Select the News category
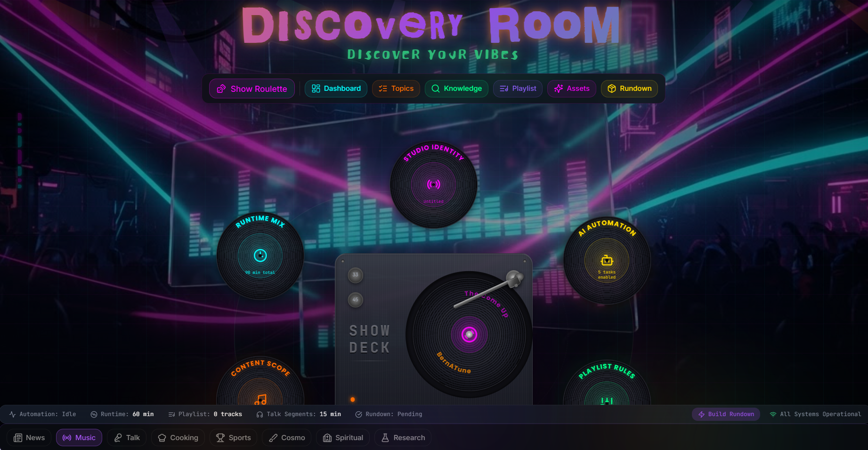The height and width of the screenshot is (450, 868). point(29,438)
